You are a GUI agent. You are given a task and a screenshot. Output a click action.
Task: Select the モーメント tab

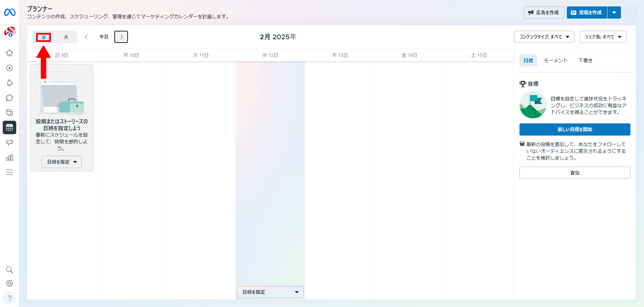coord(556,61)
